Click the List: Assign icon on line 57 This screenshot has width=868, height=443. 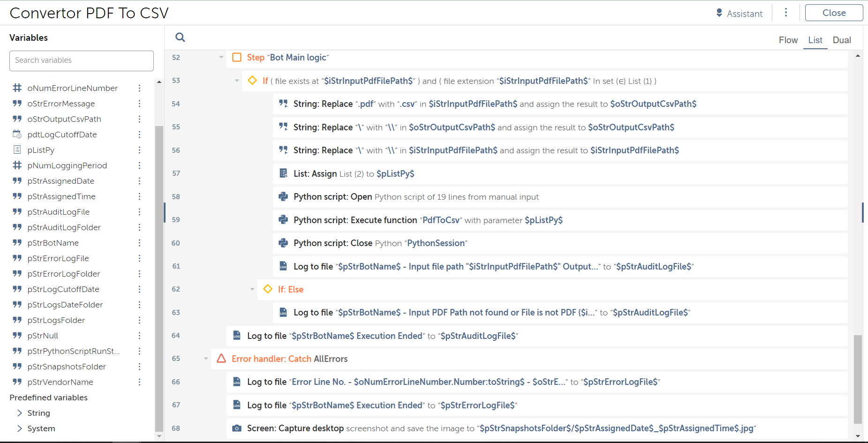click(283, 173)
